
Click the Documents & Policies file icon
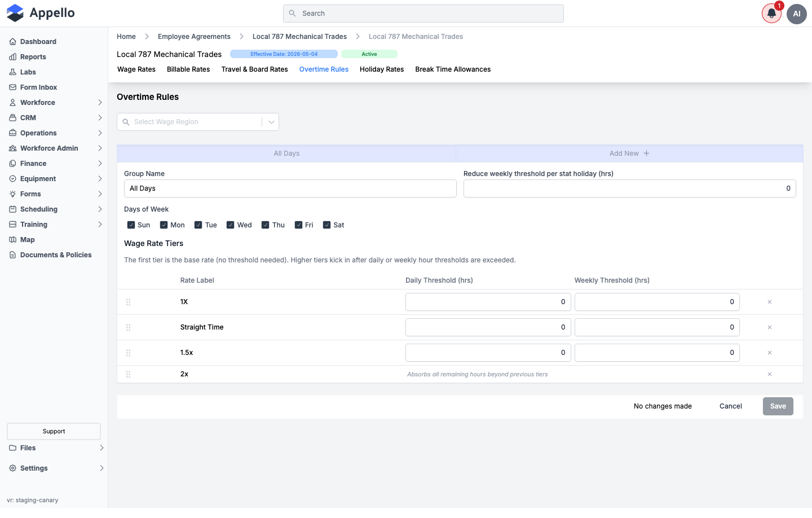tap(12, 255)
